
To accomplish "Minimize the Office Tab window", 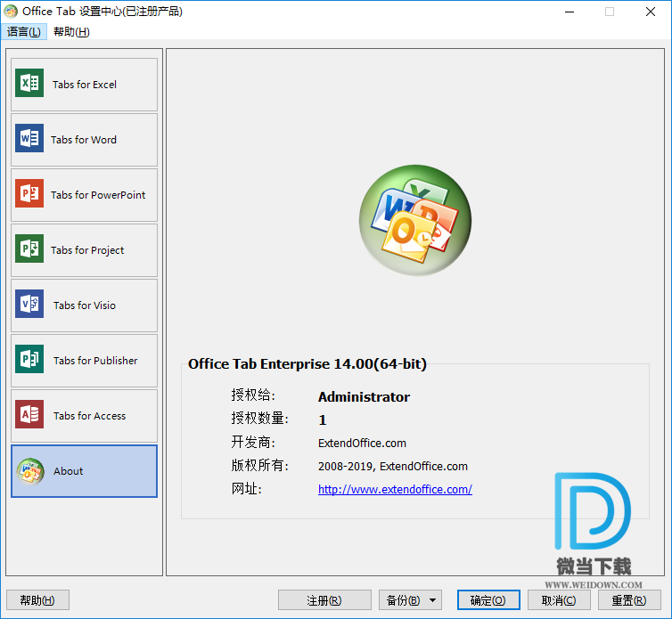I will pos(570,12).
